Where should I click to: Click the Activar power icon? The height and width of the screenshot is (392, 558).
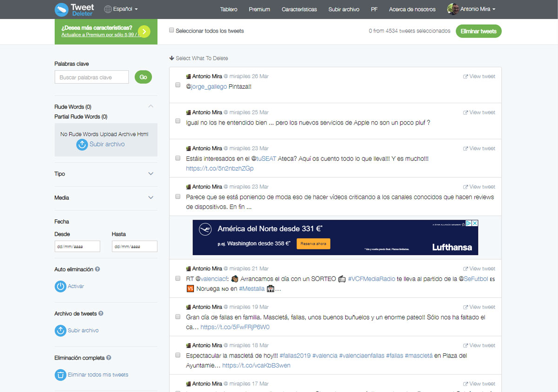60,287
